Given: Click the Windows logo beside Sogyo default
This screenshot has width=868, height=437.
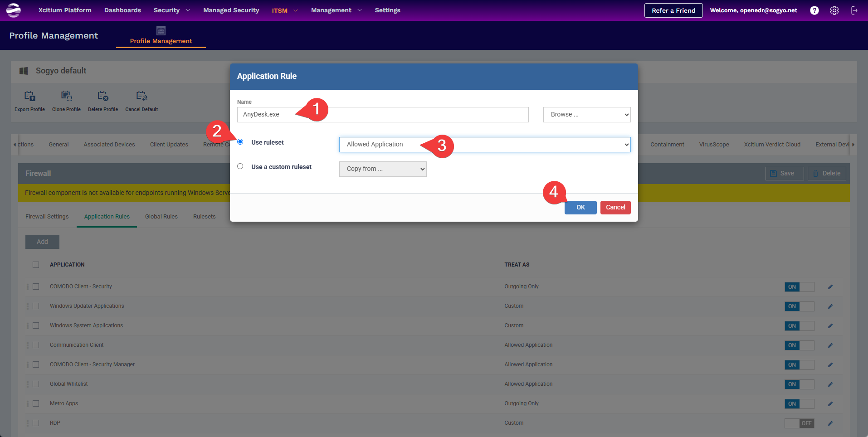Looking at the screenshot, I should click(x=24, y=71).
